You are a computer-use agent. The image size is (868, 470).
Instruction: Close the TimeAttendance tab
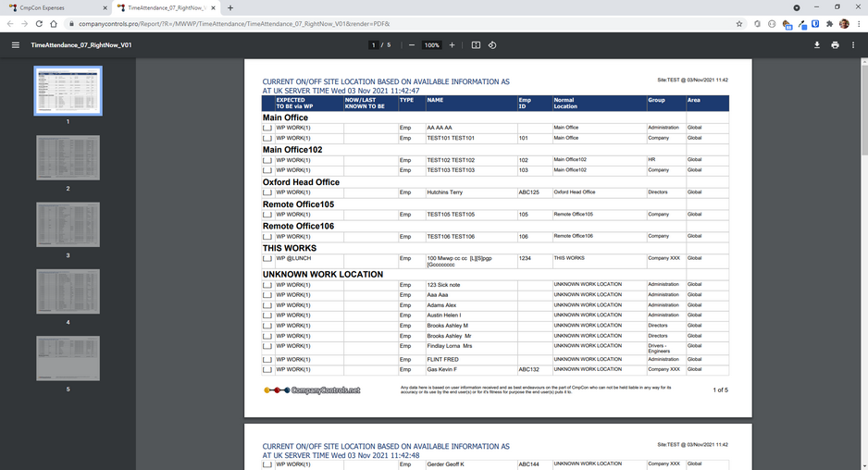click(213, 7)
